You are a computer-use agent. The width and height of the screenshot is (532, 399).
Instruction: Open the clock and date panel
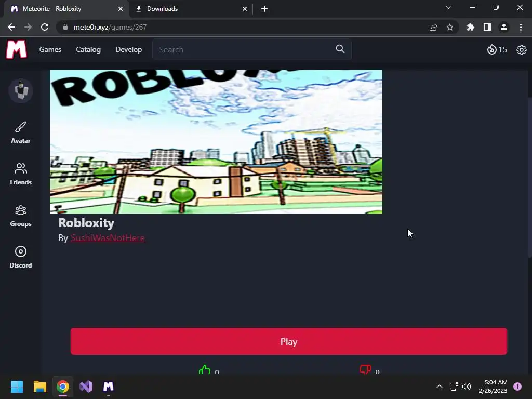493,387
